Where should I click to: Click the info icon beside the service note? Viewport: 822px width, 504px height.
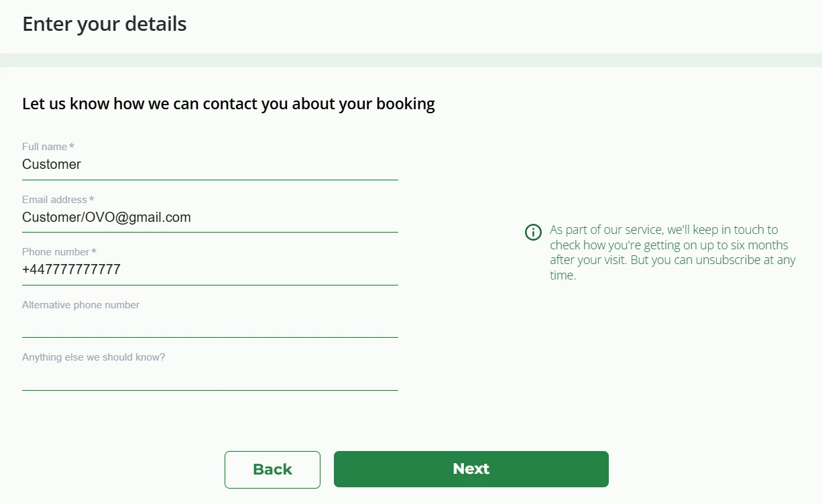(x=533, y=233)
